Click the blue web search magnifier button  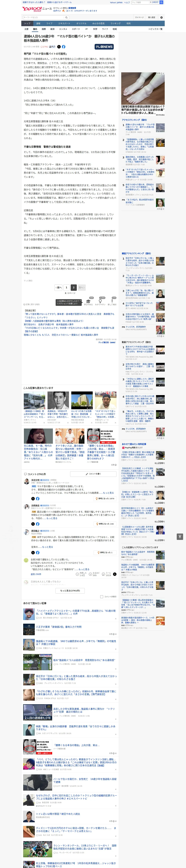coord(161,2)
